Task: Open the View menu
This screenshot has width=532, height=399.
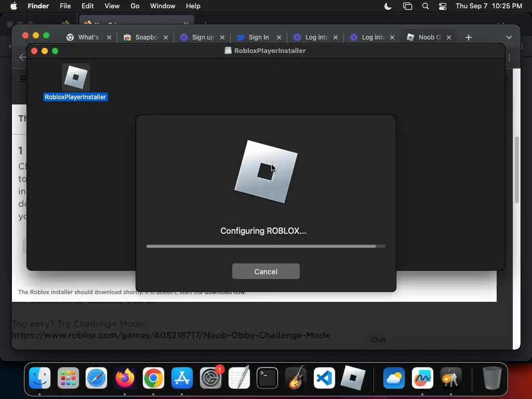Action: pos(112,6)
